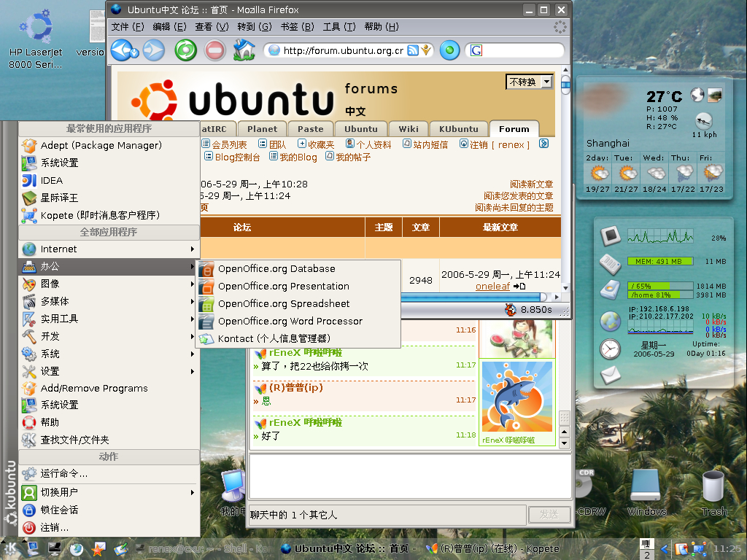Expand the 设置 settings submenu
Screen dimensions: 747x560
point(109,371)
